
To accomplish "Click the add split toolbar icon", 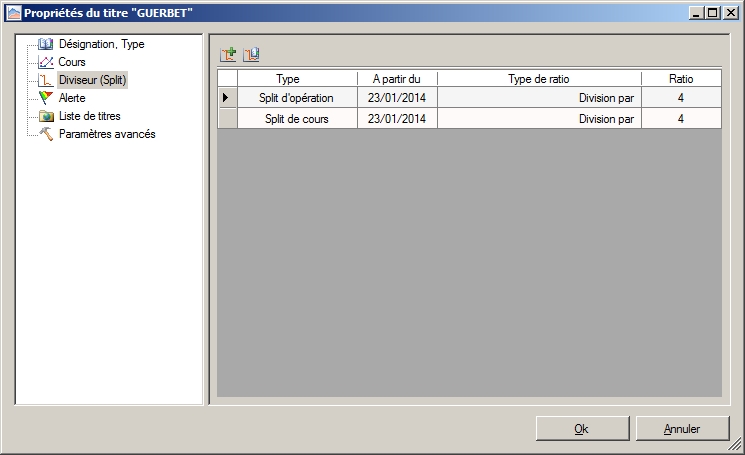I will point(228,55).
